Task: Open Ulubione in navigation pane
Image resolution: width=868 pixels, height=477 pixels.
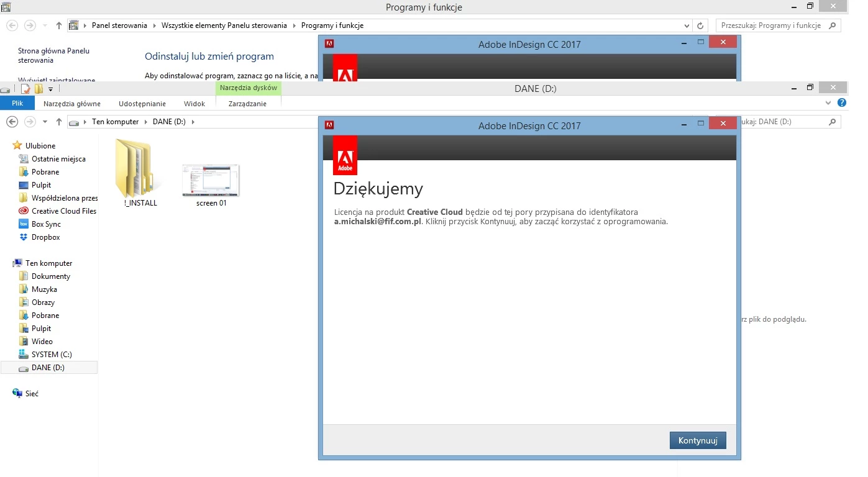Action: pos(40,145)
